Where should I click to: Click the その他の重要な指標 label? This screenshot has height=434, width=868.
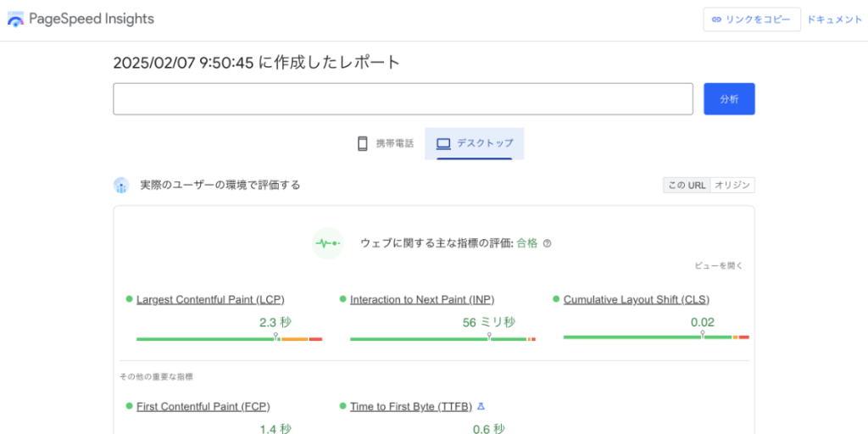point(156,377)
